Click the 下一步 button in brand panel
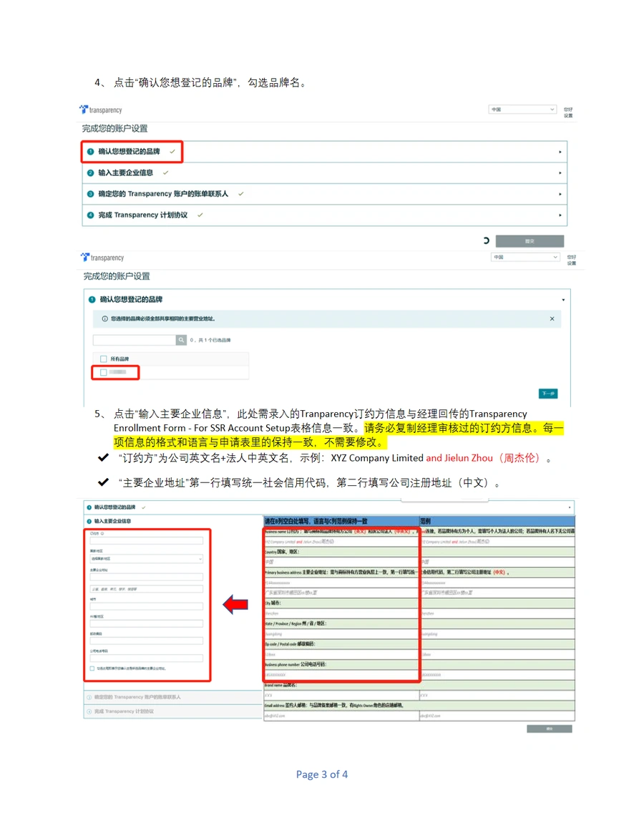The width and height of the screenshot is (644, 833). 548,394
